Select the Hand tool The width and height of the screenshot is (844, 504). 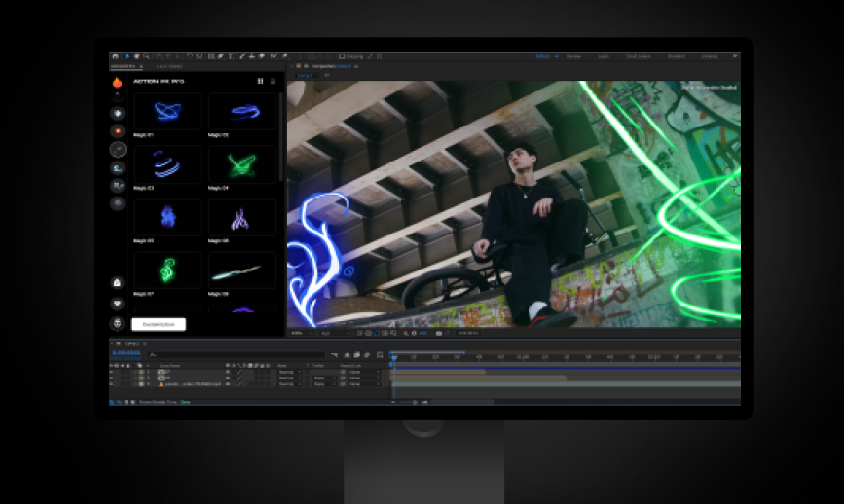(137, 56)
